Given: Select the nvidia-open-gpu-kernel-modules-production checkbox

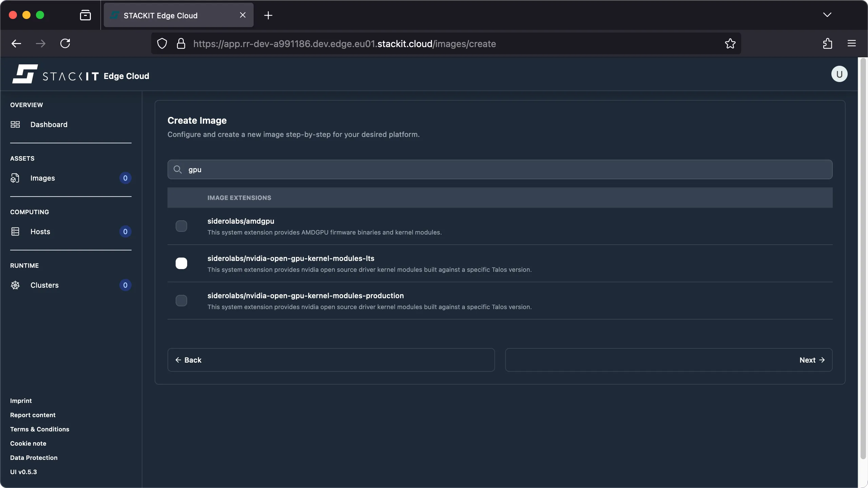Looking at the screenshot, I should click(181, 300).
